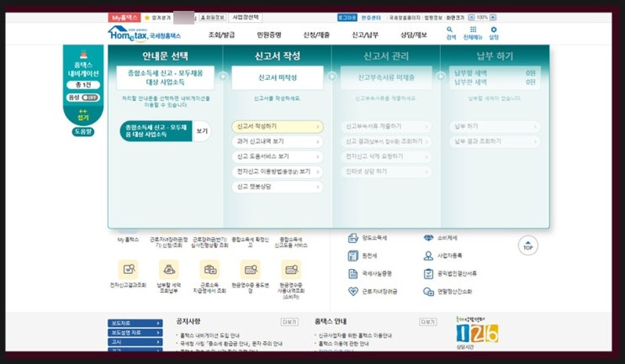Click the My홈택스 red tab
The height and width of the screenshot is (364, 625).
[x=124, y=18]
